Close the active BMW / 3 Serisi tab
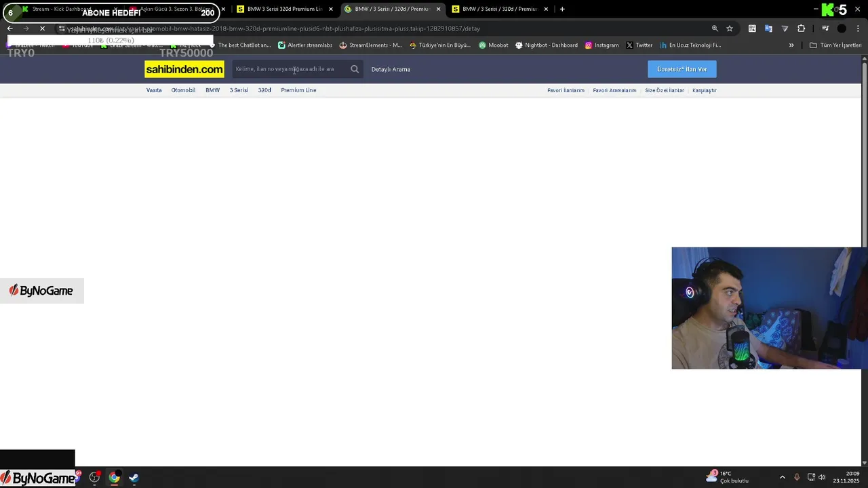 [438, 9]
